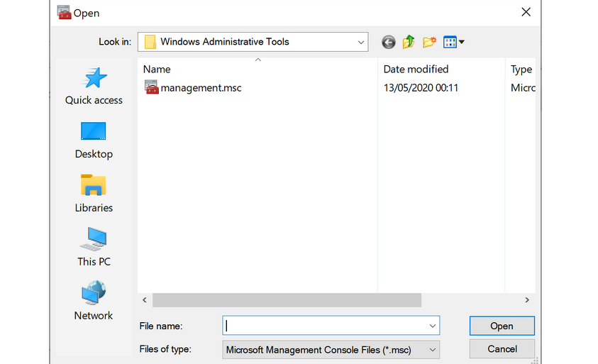Open the View menu dropdown arrow

click(x=462, y=42)
